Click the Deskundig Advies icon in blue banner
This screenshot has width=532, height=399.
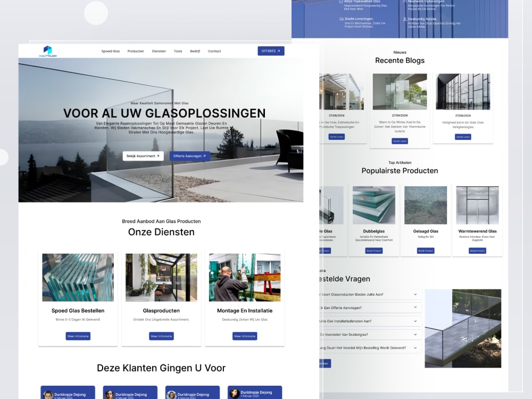[405, 19]
